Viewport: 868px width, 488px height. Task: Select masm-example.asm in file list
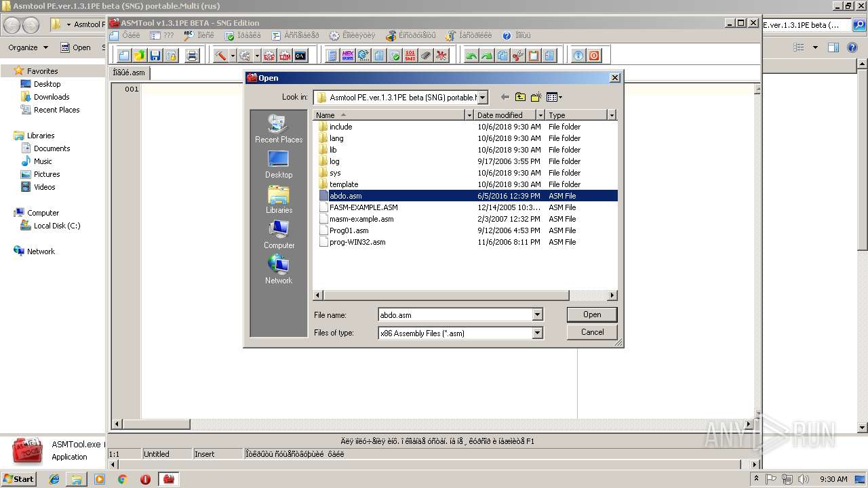click(x=361, y=219)
